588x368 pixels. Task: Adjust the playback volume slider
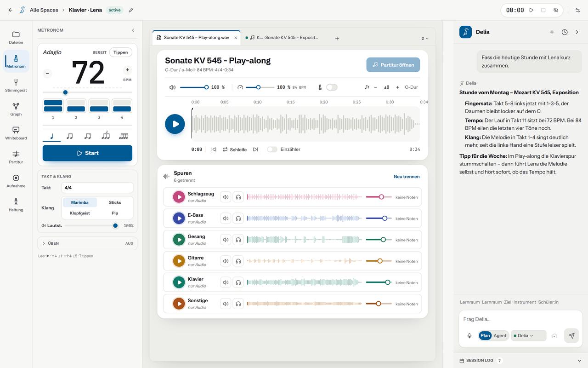tap(193, 87)
